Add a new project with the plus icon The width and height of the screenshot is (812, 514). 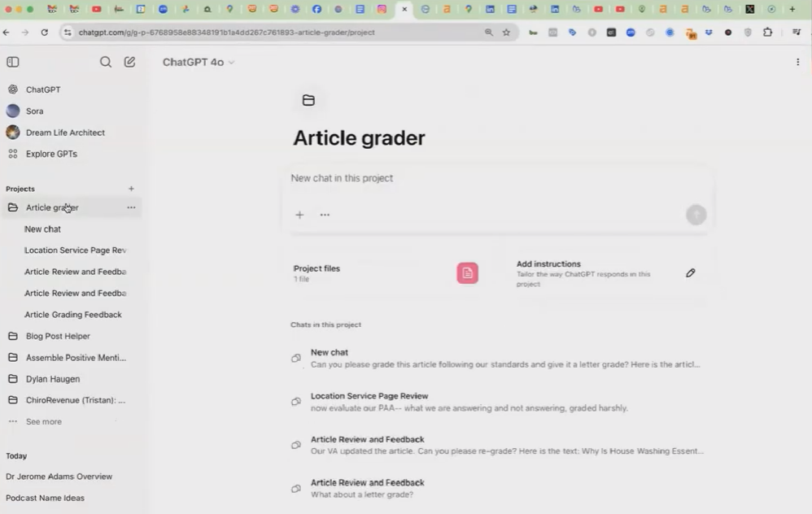coord(131,189)
